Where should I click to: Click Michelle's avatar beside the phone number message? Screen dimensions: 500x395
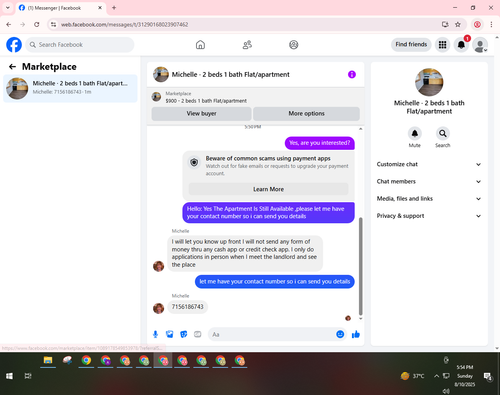(x=158, y=308)
